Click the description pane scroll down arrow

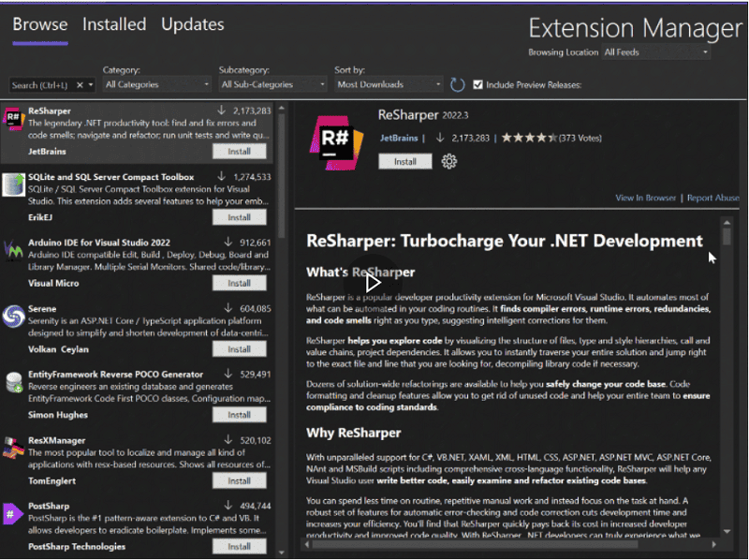(727, 531)
